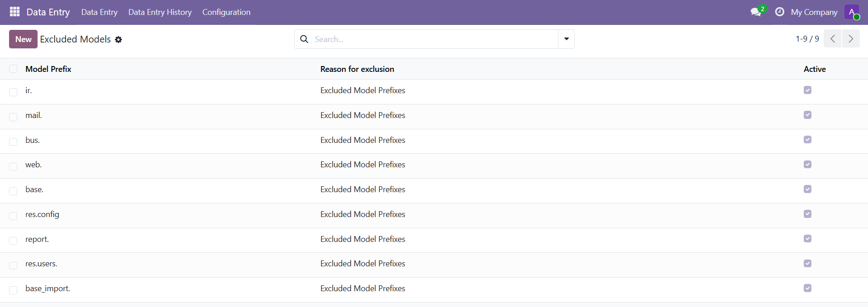Create a New excluded model

click(23, 39)
